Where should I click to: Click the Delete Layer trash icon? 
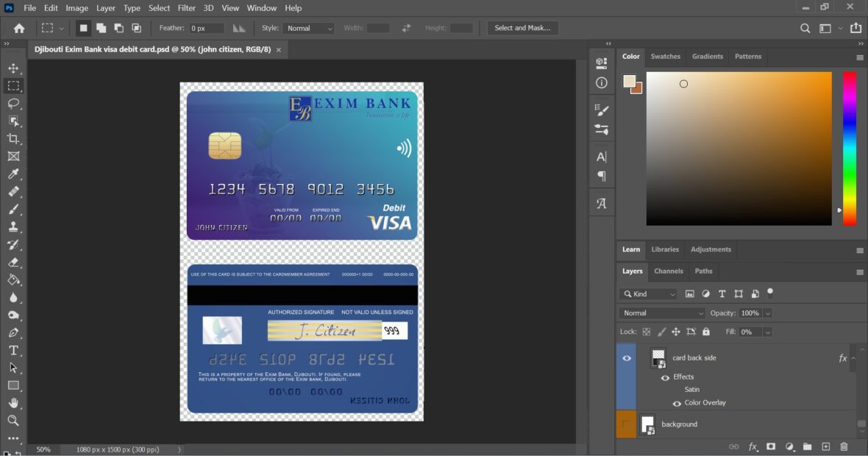[x=844, y=446]
